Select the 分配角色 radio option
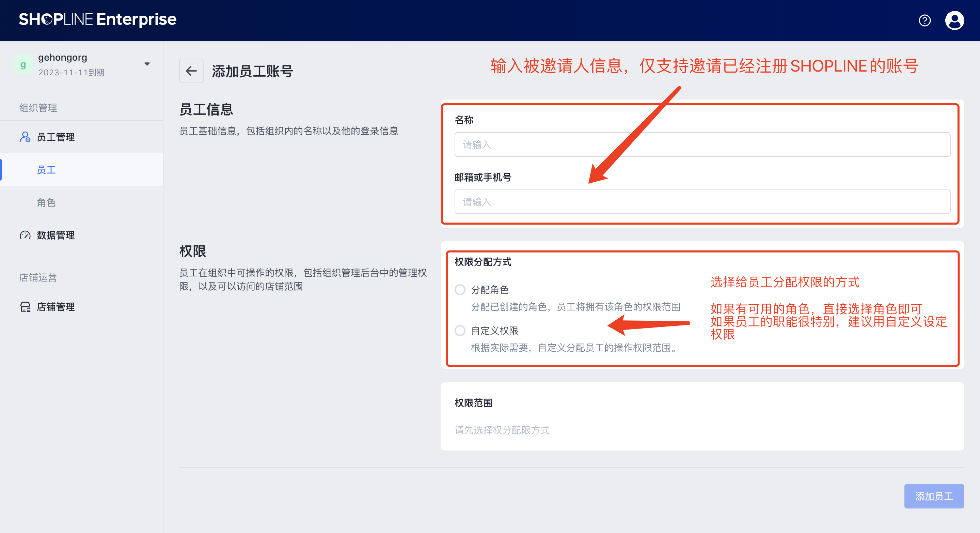 460,290
